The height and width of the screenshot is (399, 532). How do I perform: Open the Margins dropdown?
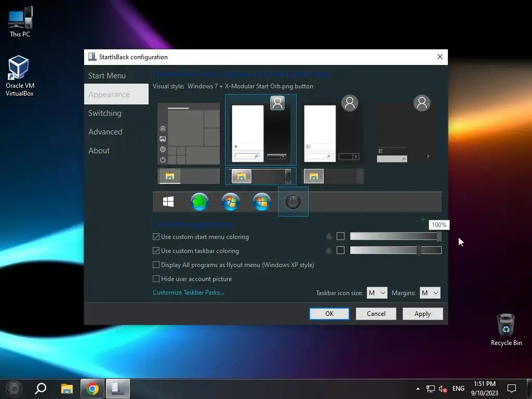[430, 293]
